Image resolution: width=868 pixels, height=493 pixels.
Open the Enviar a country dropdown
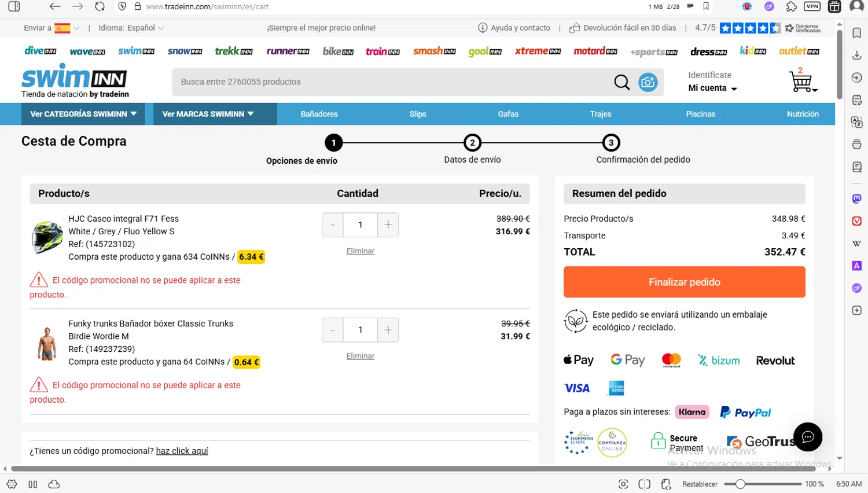click(x=52, y=28)
